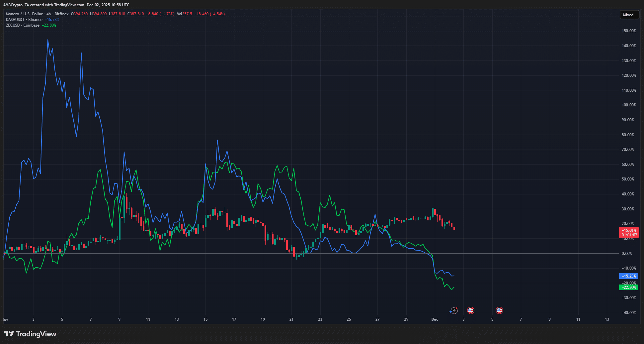Click the 150.00% level on the price axis
Screen dimensions: 644x344
click(628, 31)
